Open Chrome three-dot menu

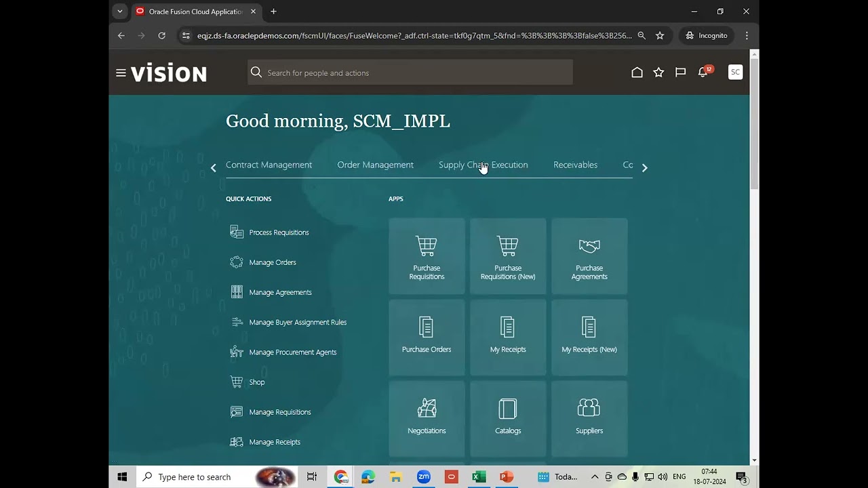747,35
